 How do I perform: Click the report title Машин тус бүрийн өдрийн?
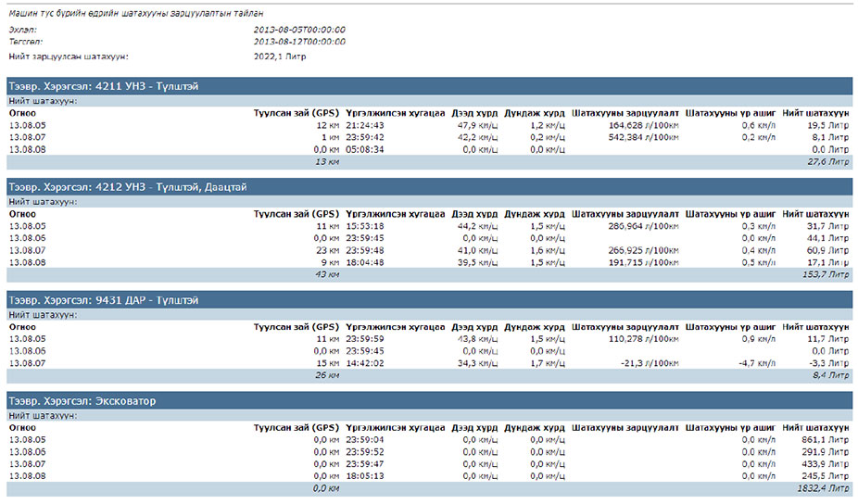[135, 14]
